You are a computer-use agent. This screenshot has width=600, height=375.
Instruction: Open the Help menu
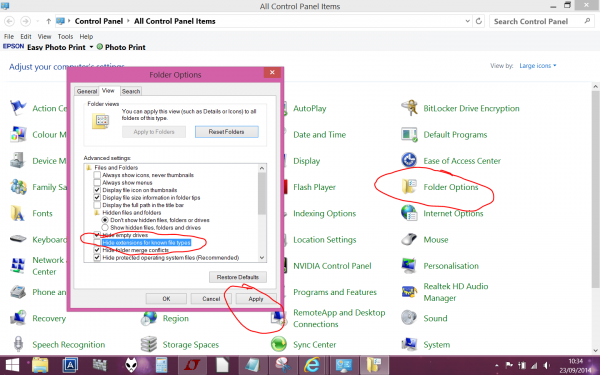(x=86, y=36)
